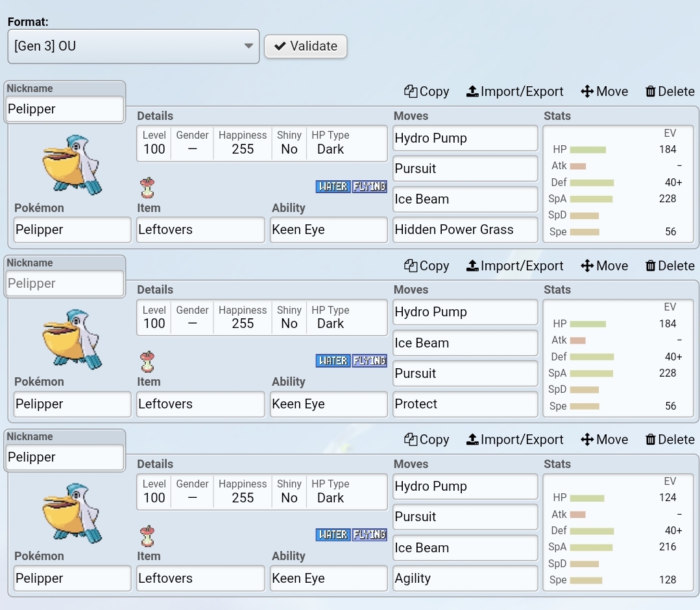Open the Format dropdown showing Gen 3 OU

tap(134, 47)
